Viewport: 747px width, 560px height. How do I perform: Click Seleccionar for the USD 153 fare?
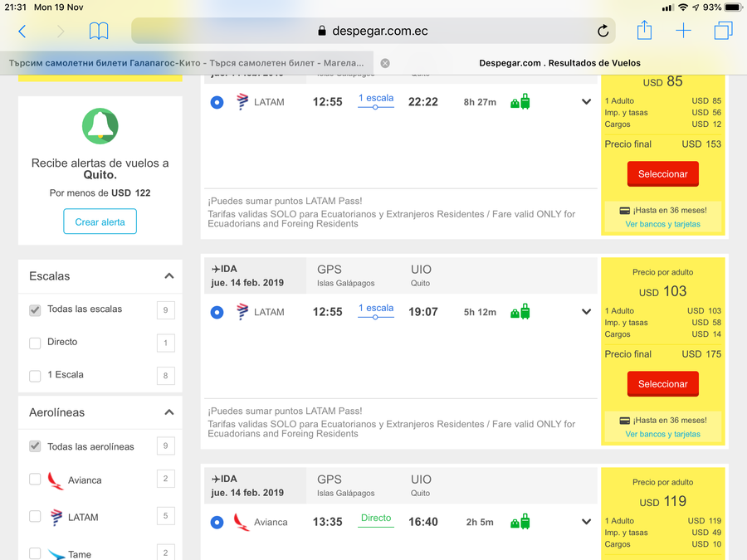click(662, 174)
